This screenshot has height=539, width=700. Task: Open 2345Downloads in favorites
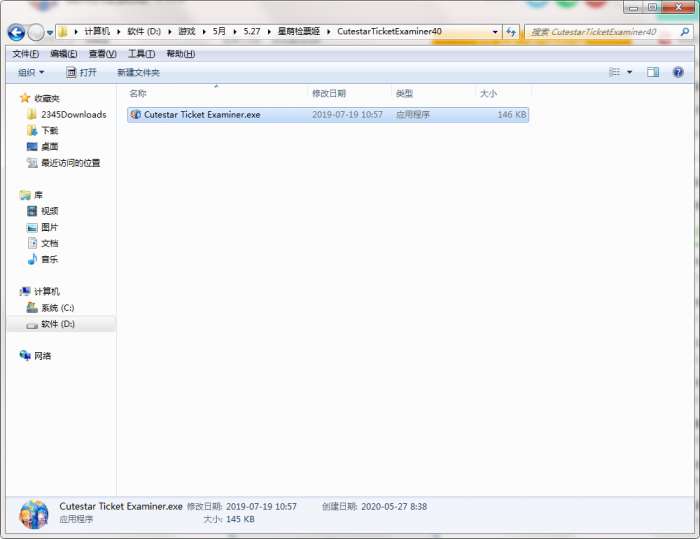coord(74,115)
